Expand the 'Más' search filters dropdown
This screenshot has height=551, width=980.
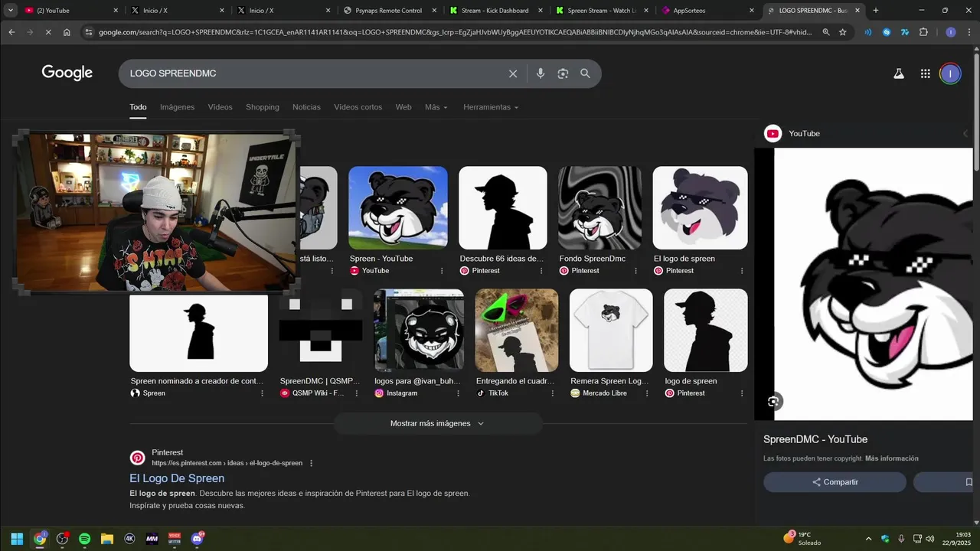pos(436,107)
